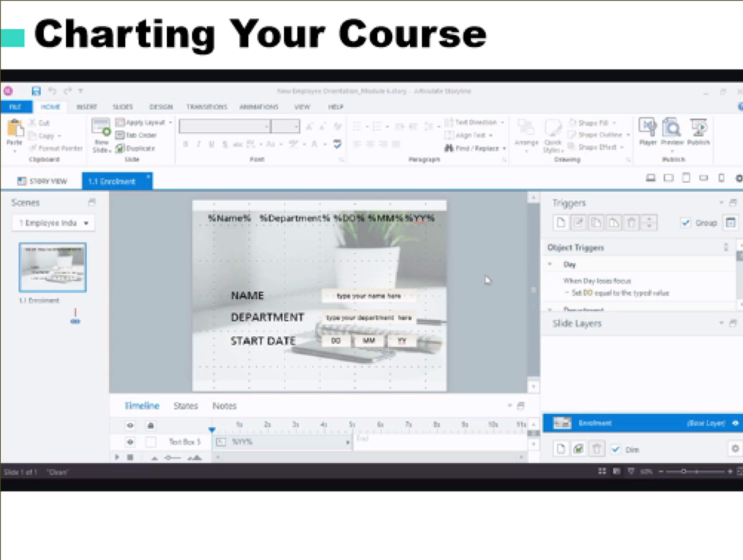
Task: Click the Preview magnifier icon
Action: 671,127
